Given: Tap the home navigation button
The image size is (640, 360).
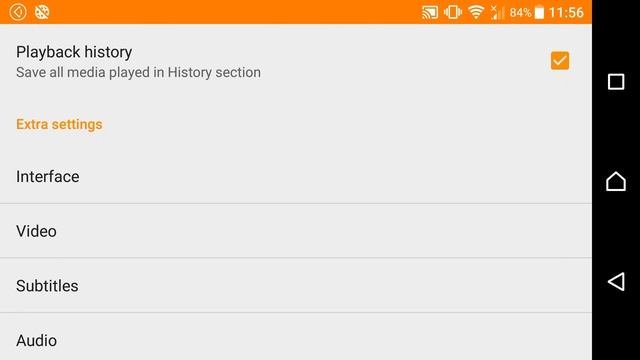Looking at the screenshot, I should (x=616, y=181).
